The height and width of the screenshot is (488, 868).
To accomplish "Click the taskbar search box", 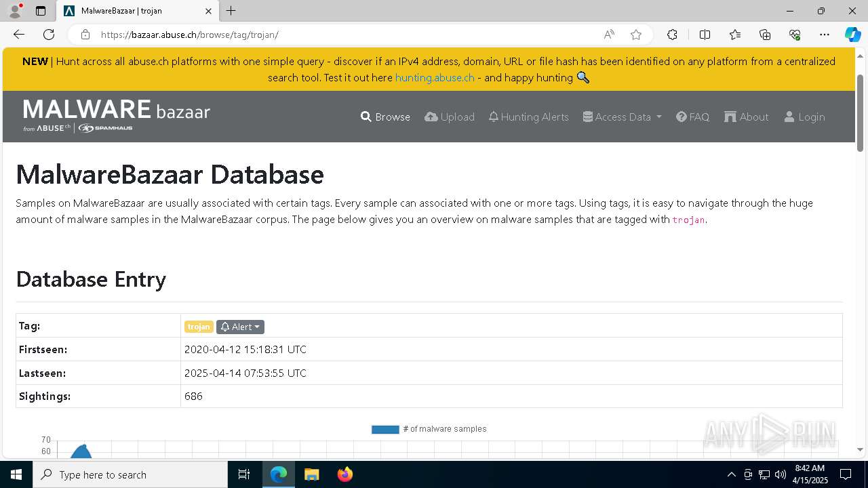I will (x=130, y=474).
